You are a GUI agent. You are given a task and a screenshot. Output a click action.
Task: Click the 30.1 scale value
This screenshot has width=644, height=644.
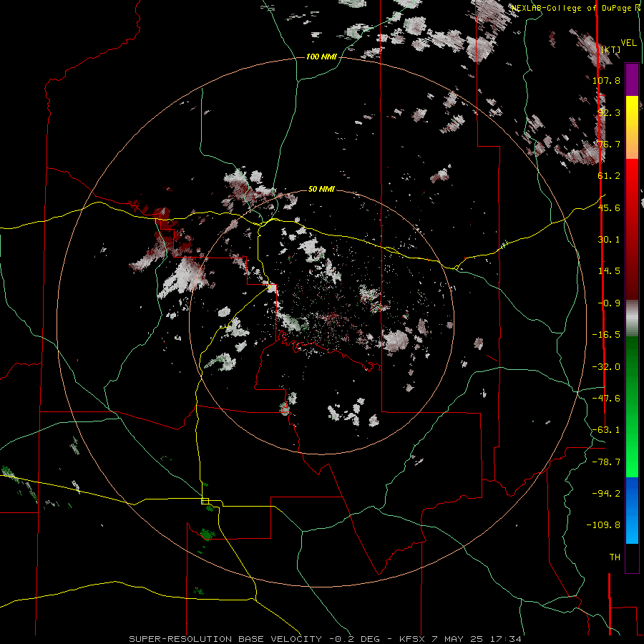point(609,240)
